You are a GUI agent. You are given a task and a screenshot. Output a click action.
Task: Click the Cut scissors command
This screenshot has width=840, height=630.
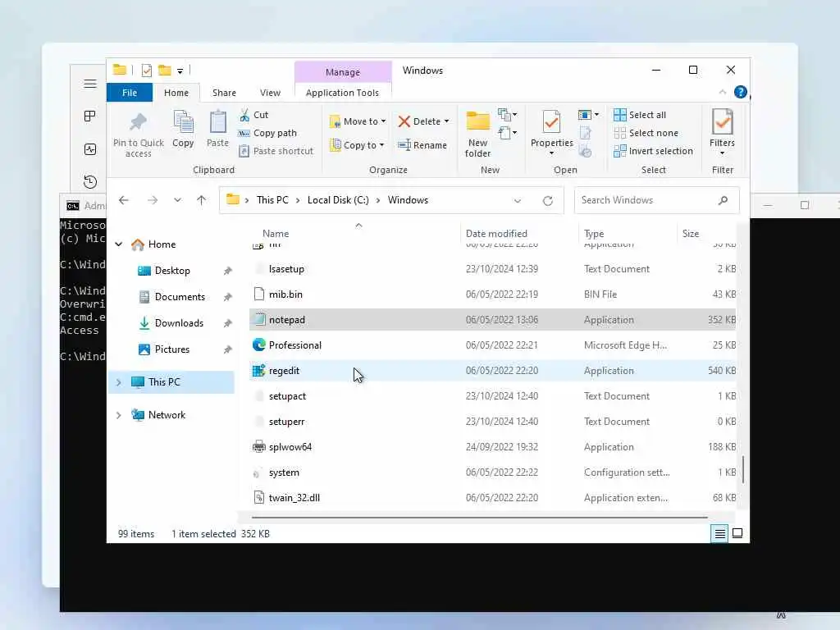(253, 115)
